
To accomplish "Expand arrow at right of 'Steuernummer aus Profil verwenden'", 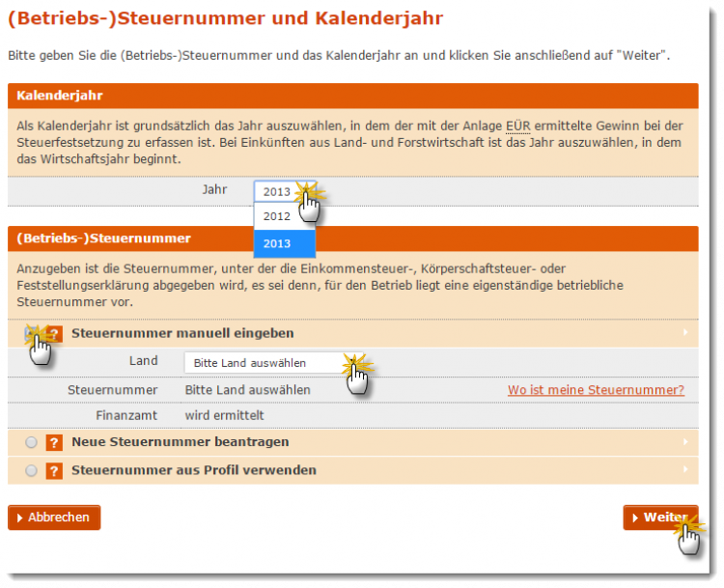I will 686,471.
